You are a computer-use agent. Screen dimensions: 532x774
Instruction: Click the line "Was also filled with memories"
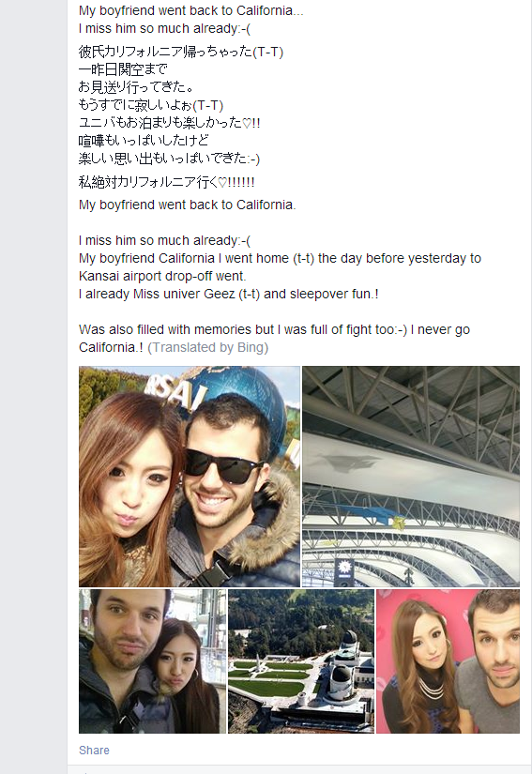(x=274, y=329)
